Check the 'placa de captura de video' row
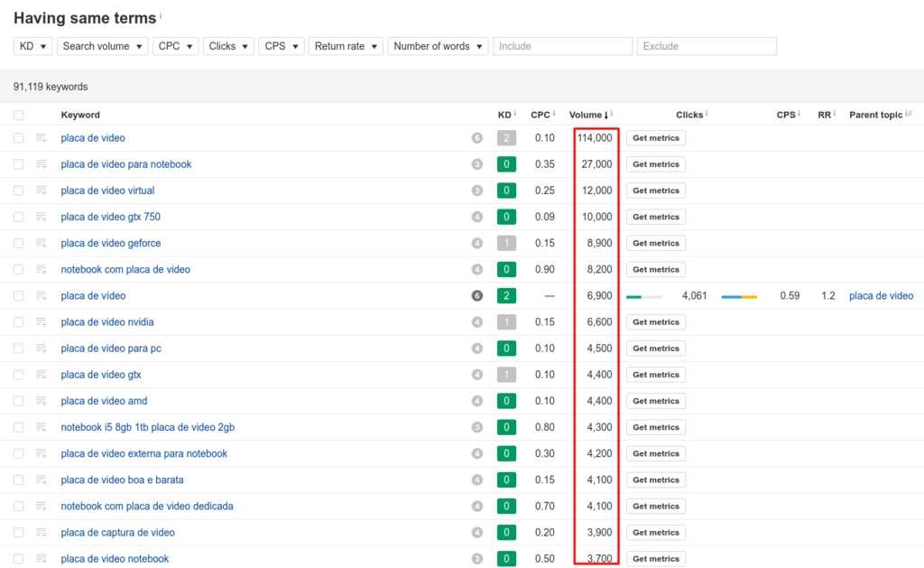The width and height of the screenshot is (924, 568). (x=19, y=533)
